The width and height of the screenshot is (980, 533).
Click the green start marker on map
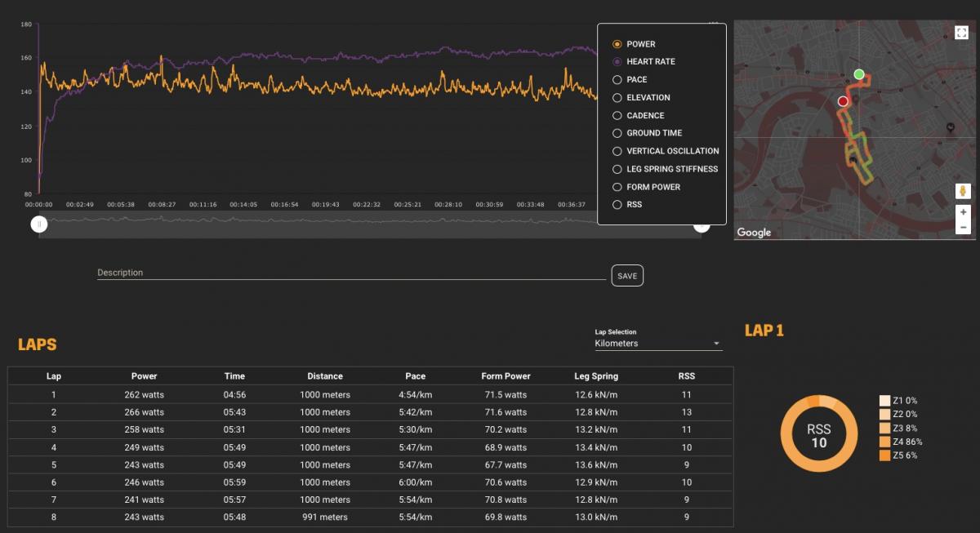point(859,74)
